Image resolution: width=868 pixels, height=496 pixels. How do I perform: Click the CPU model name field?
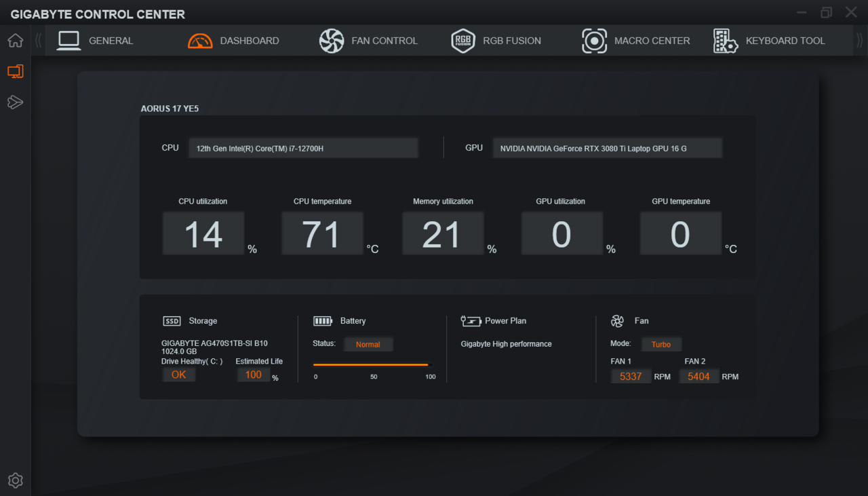click(303, 148)
